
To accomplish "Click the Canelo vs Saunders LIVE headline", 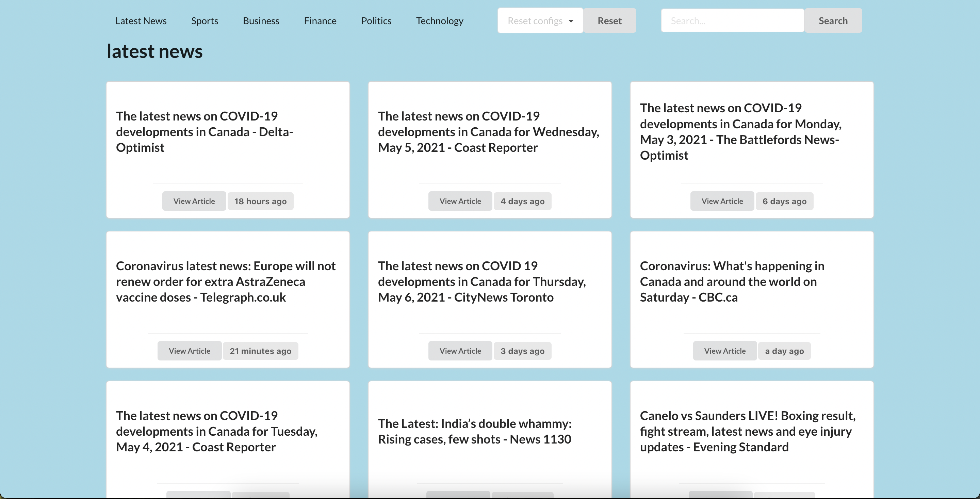I will point(747,431).
